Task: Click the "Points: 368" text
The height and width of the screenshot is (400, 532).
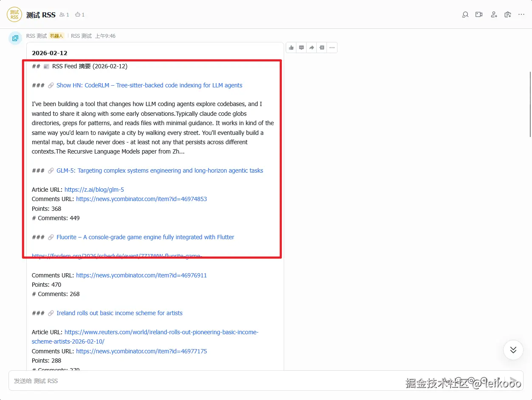Action: tap(47, 209)
